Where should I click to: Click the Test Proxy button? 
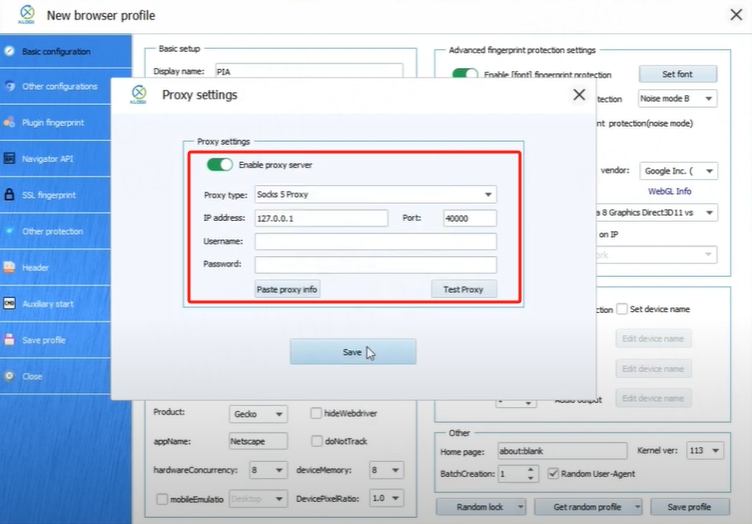click(463, 289)
